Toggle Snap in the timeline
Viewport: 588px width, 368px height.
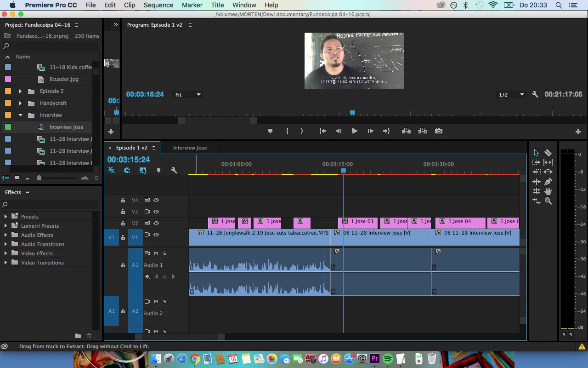click(x=127, y=170)
